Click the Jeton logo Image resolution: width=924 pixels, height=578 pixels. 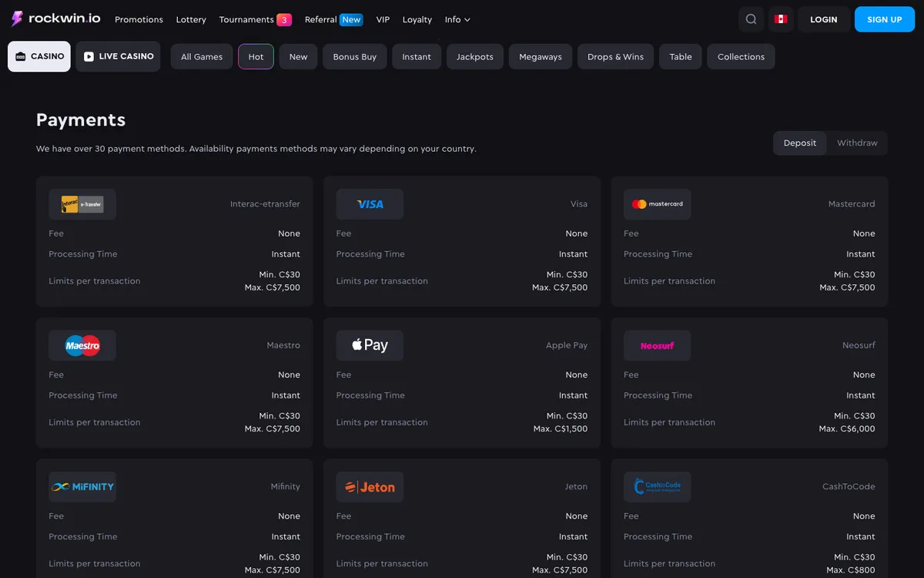click(x=370, y=487)
